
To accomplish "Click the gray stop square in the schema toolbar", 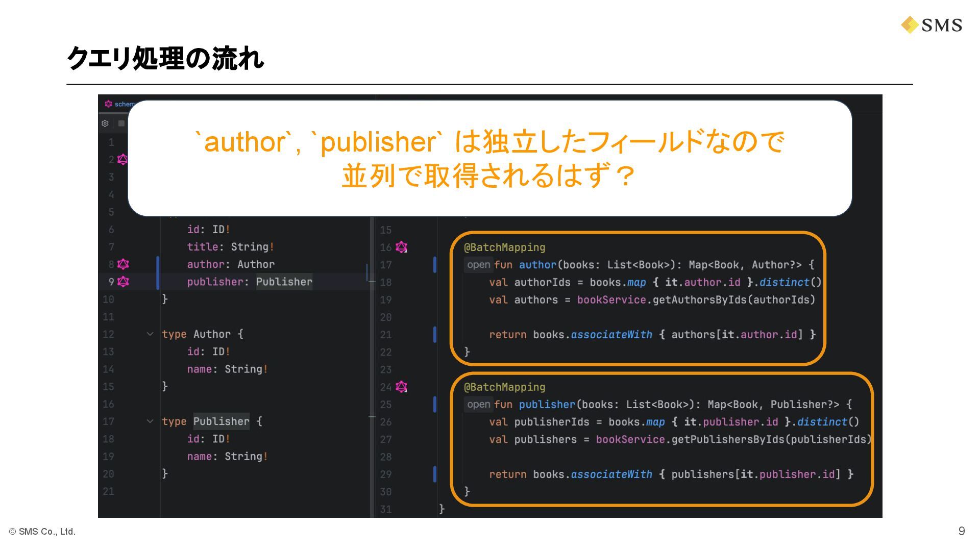I will click(121, 123).
